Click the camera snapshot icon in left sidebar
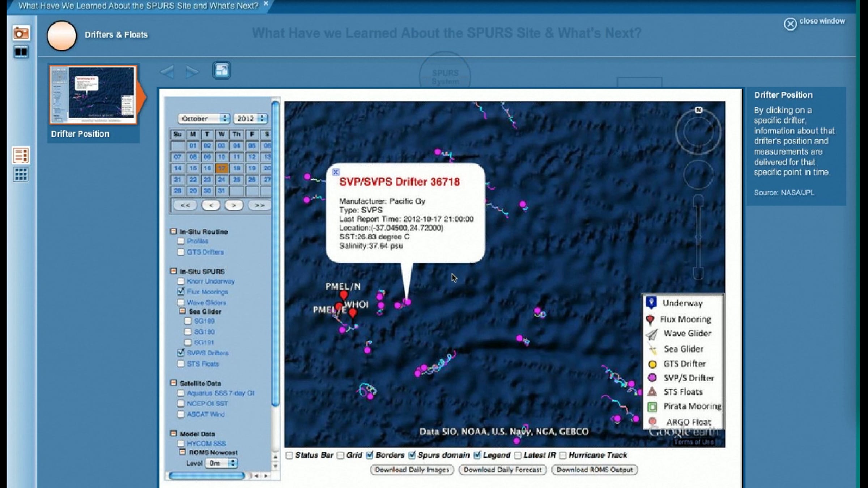This screenshot has height=488, width=868. click(x=21, y=34)
